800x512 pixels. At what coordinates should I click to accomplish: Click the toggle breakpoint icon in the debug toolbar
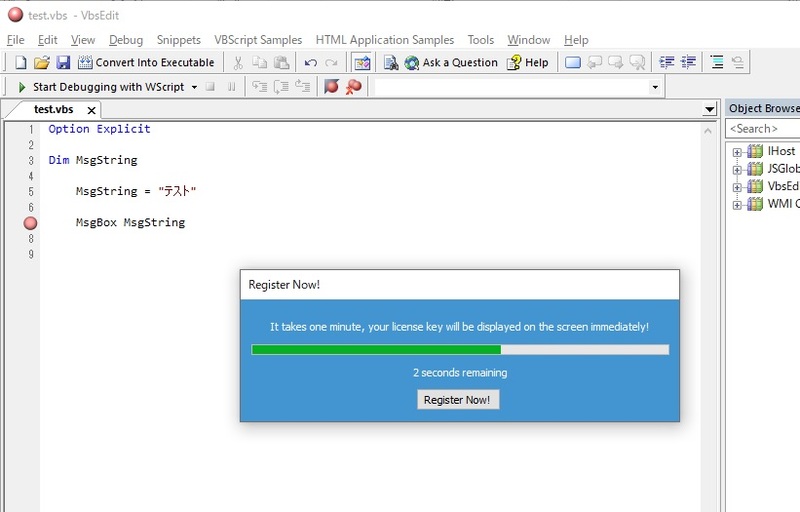coord(332,87)
